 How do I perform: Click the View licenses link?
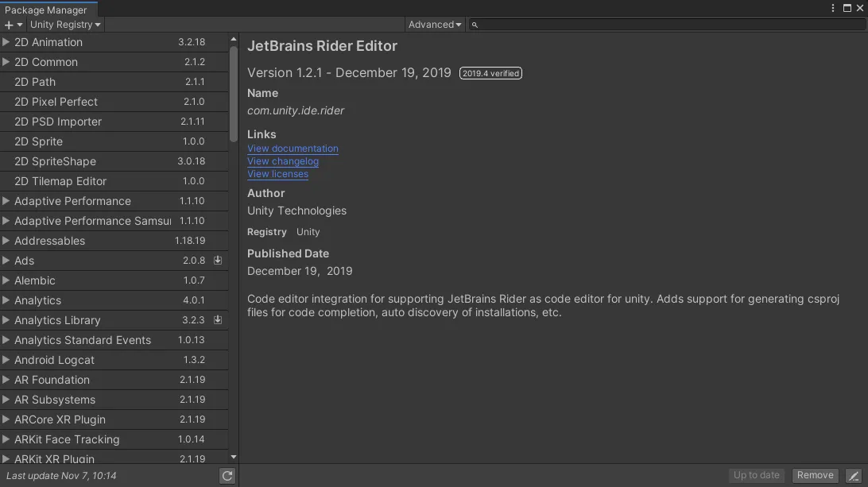(277, 174)
